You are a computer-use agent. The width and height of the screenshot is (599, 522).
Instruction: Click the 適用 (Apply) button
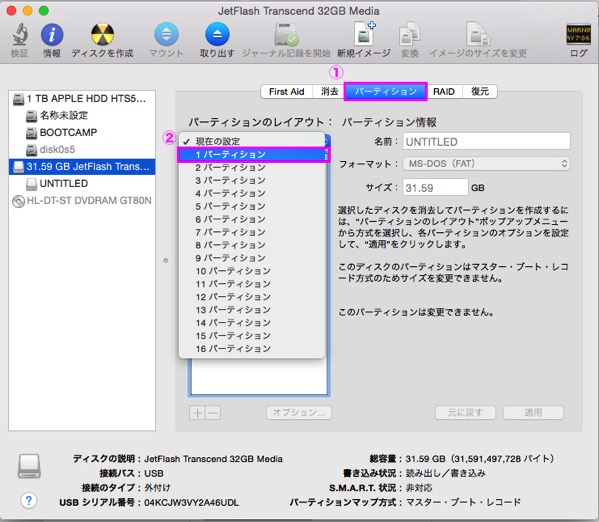533,413
